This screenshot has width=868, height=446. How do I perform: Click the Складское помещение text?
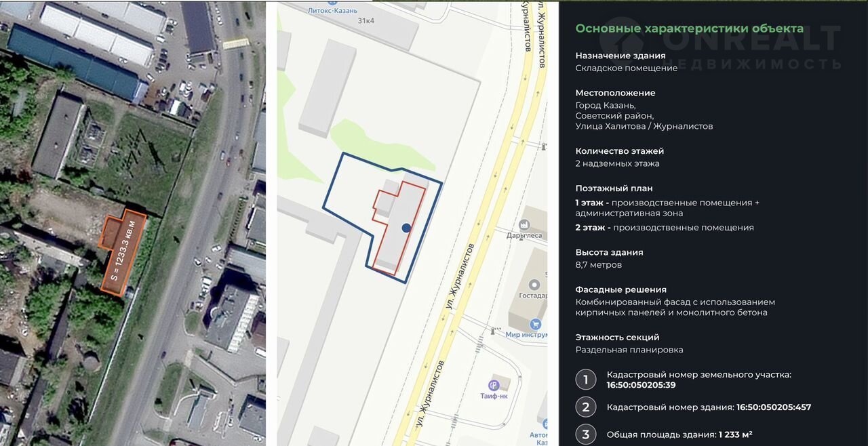tap(626, 68)
